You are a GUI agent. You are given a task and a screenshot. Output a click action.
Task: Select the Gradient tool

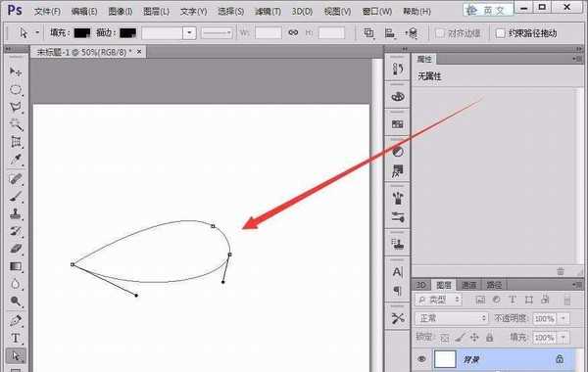tap(16, 266)
